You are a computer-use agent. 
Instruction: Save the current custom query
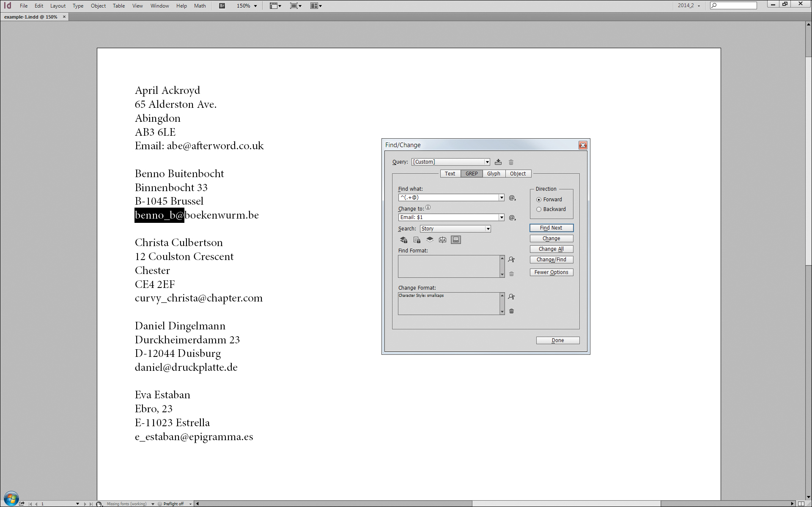pos(498,162)
